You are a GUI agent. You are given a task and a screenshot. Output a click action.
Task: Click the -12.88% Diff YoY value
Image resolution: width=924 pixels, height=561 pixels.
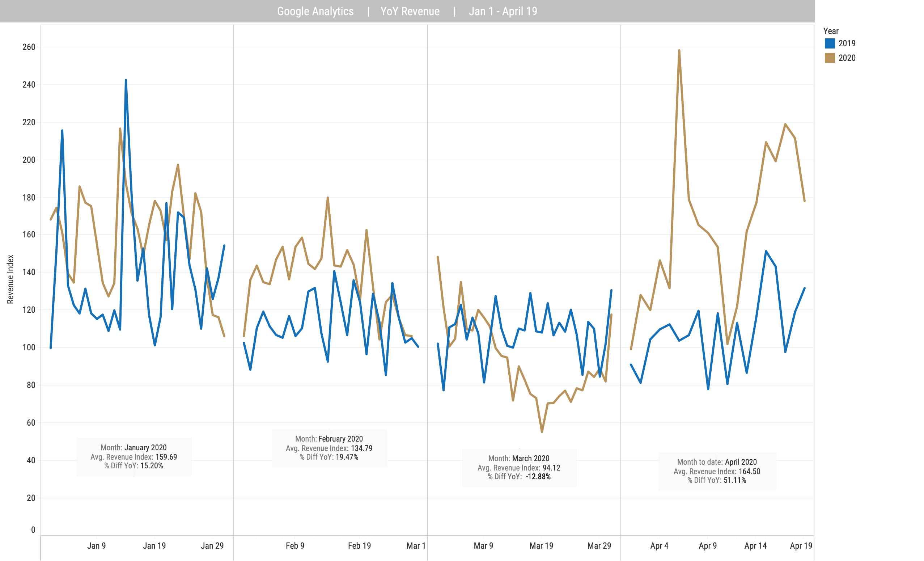[x=538, y=477]
